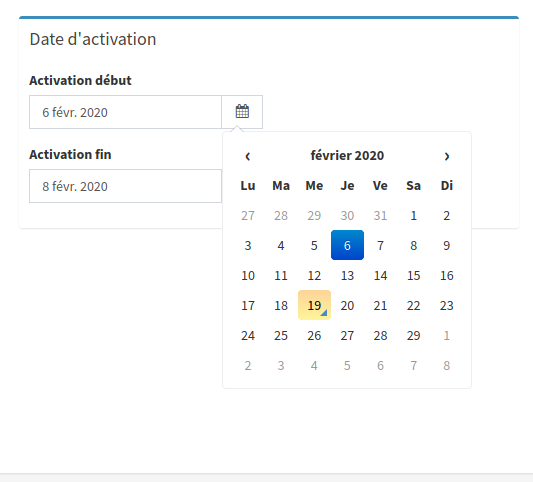This screenshot has height=482, width=533.
Task: Select February 1 in the calendar
Action: [x=413, y=215]
